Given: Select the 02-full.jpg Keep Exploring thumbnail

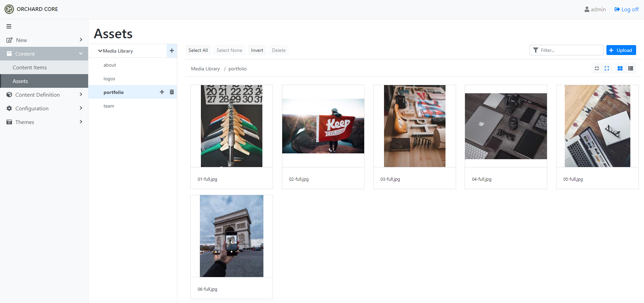Looking at the screenshot, I should pyautogui.click(x=323, y=126).
